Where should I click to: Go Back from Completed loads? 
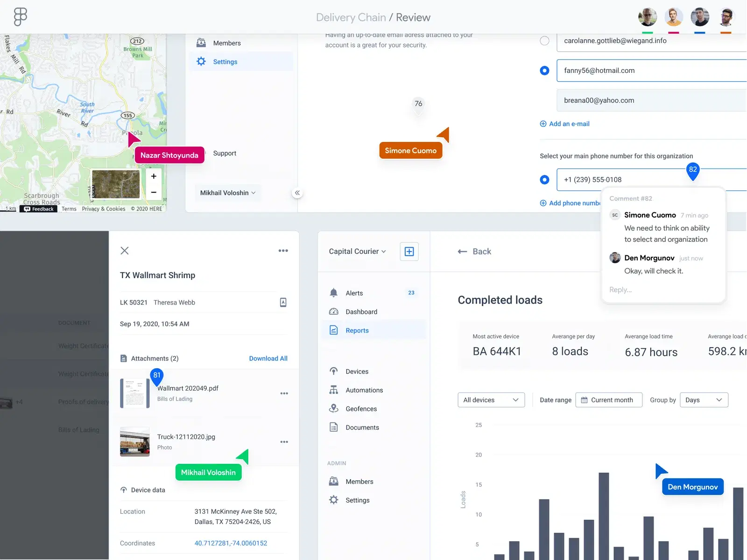(x=475, y=252)
